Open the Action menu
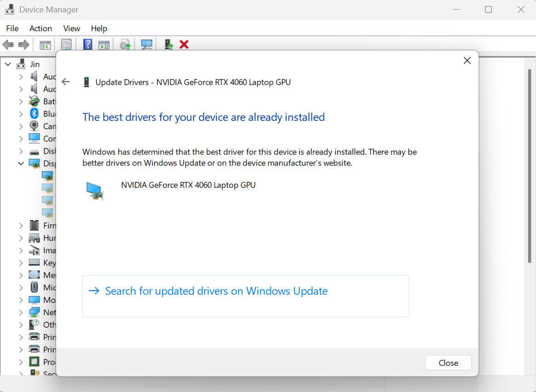Viewport: 536px width, 392px height. pyautogui.click(x=40, y=28)
